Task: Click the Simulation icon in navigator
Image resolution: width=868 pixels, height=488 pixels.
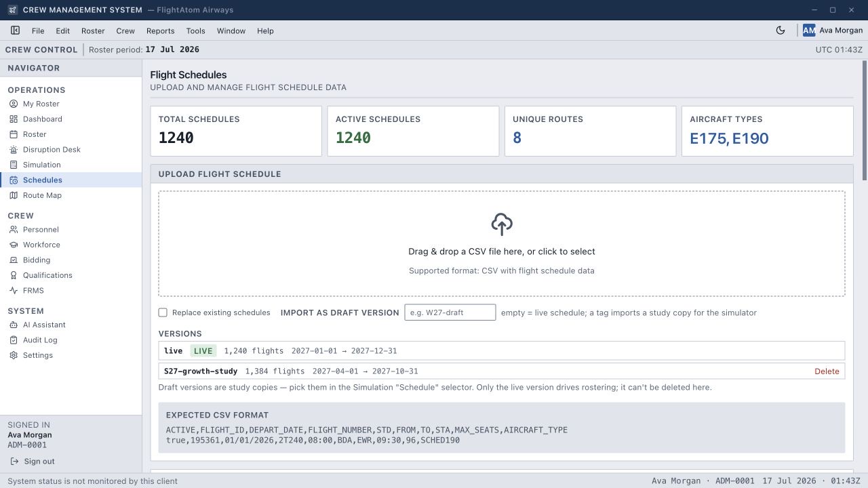Action: (14, 165)
